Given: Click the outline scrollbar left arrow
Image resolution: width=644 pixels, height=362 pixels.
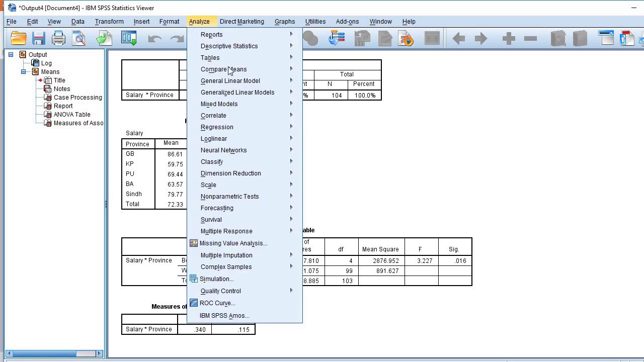Looking at the screenshot, I should pos(9,353).
